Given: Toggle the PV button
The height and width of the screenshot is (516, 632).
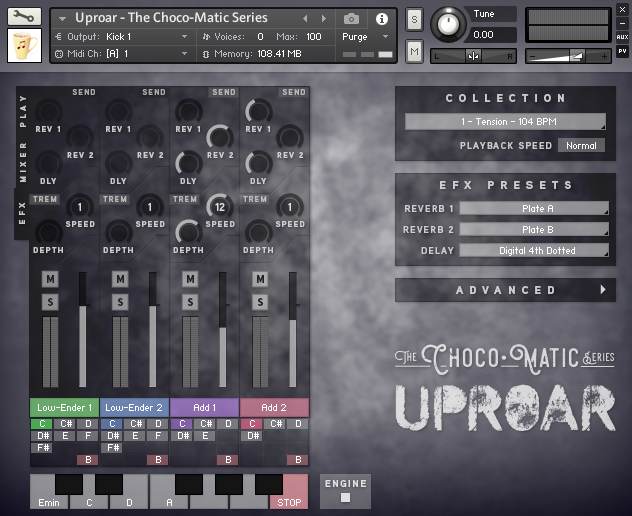Looking at the screenshot, I should click(622, 51).
